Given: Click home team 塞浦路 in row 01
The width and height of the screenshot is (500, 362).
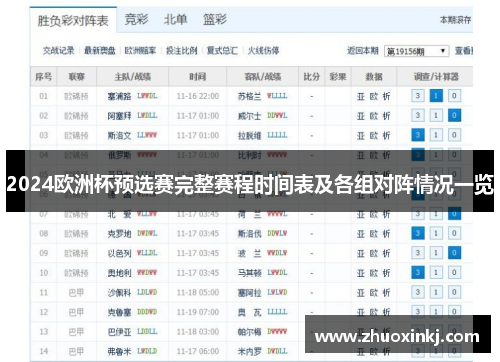Looking at the screenshot, I should tap(119, 96).
